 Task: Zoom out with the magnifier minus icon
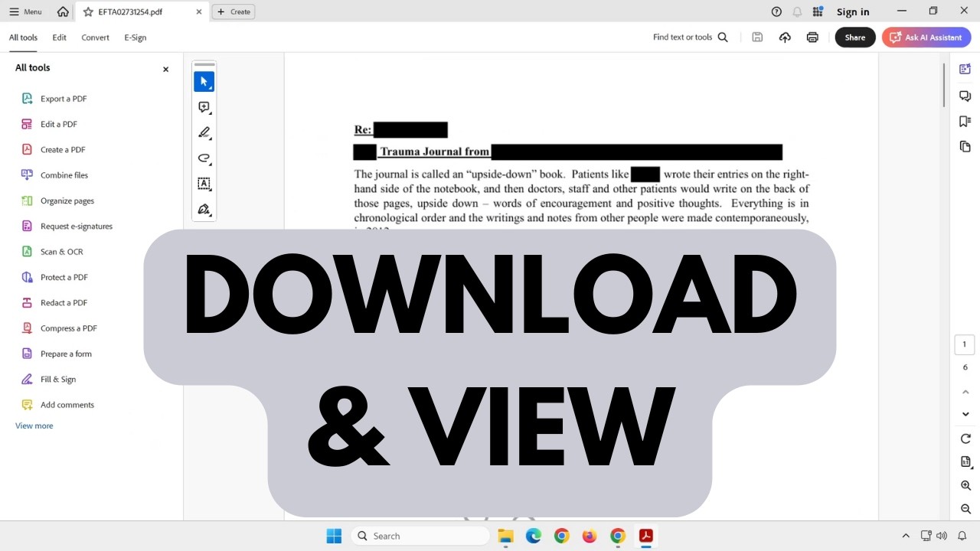click(x=965, y=509)
